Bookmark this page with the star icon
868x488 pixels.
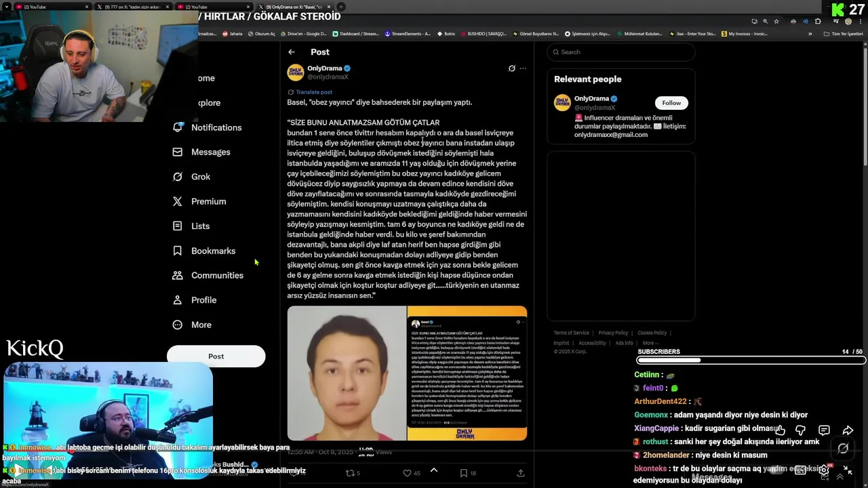pyautogui.click(x=776, y=21)
